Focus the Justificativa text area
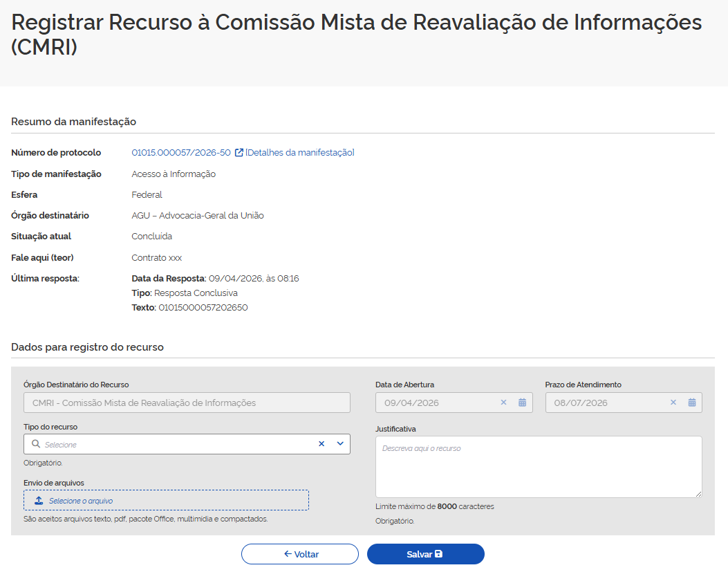This screenshot has height=572, width=728. (x=538, y=467)
